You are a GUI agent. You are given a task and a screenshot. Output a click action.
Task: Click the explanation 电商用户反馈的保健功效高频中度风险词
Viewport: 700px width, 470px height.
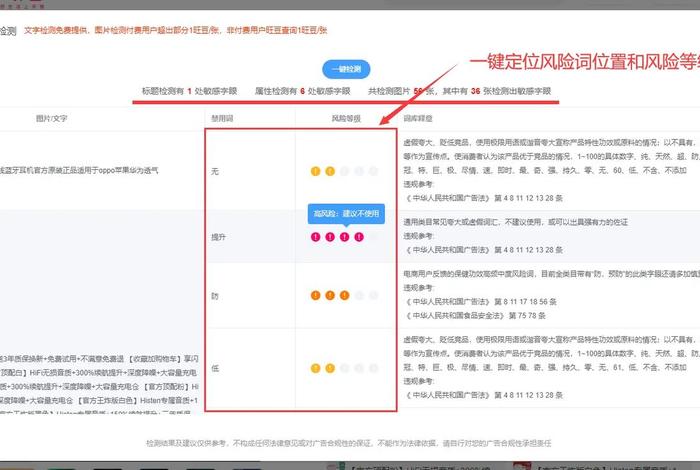pyautogui.click(x=551, y=274)
